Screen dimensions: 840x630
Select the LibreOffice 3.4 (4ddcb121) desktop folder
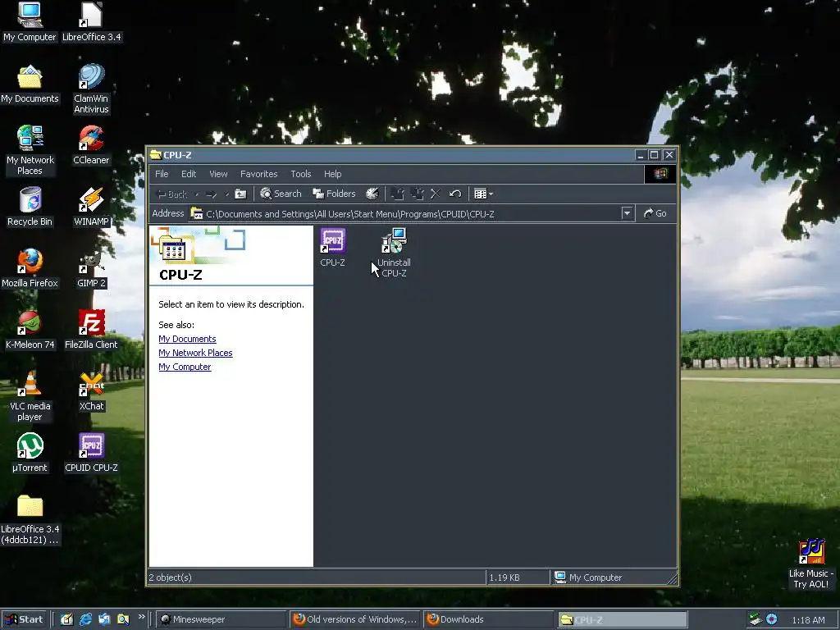coord(30,519)
